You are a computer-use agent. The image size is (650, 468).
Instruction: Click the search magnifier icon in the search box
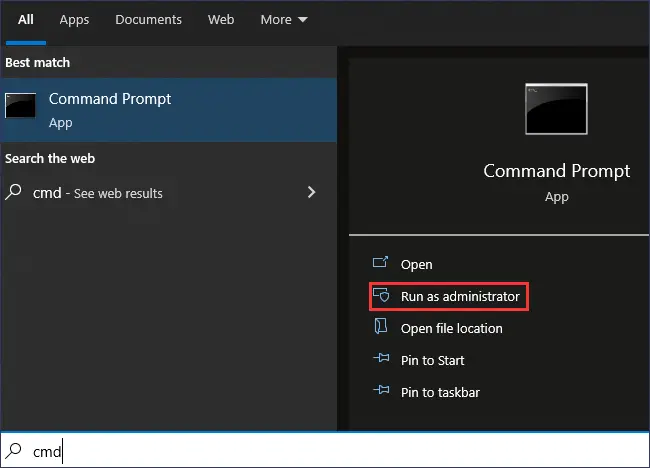click(x=15, y=452)
